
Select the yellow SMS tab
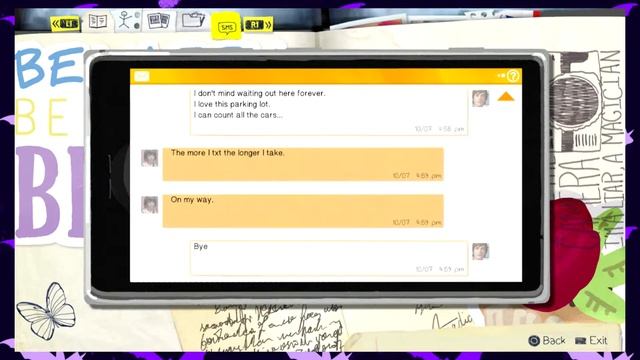point(226,26)
